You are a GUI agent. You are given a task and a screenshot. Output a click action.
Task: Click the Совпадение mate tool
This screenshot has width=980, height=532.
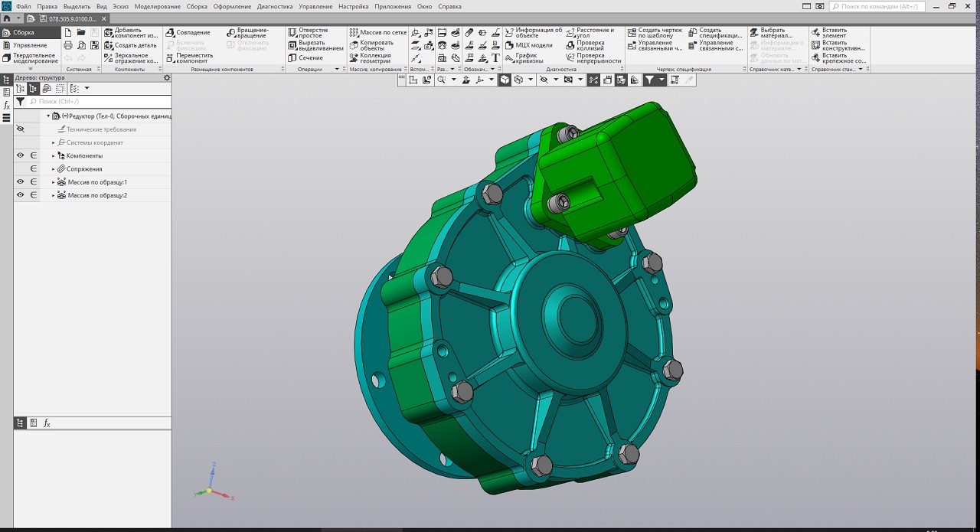coord(188,33)
